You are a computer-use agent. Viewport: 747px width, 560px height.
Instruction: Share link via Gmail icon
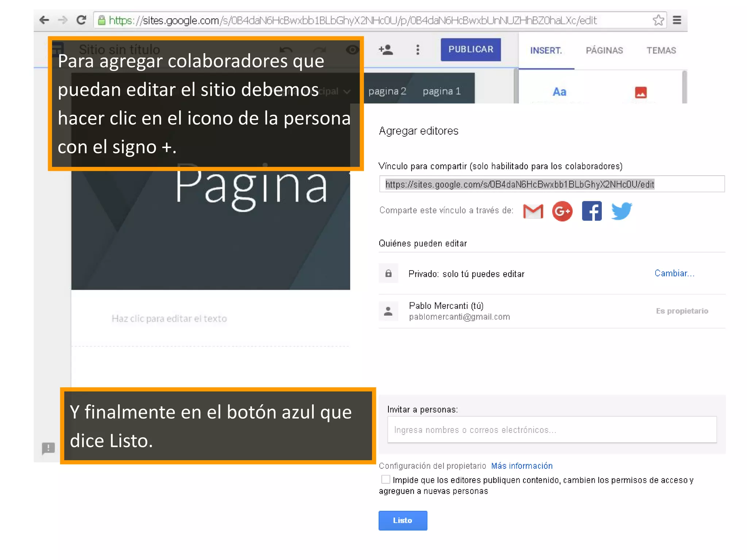pos(533,211)
